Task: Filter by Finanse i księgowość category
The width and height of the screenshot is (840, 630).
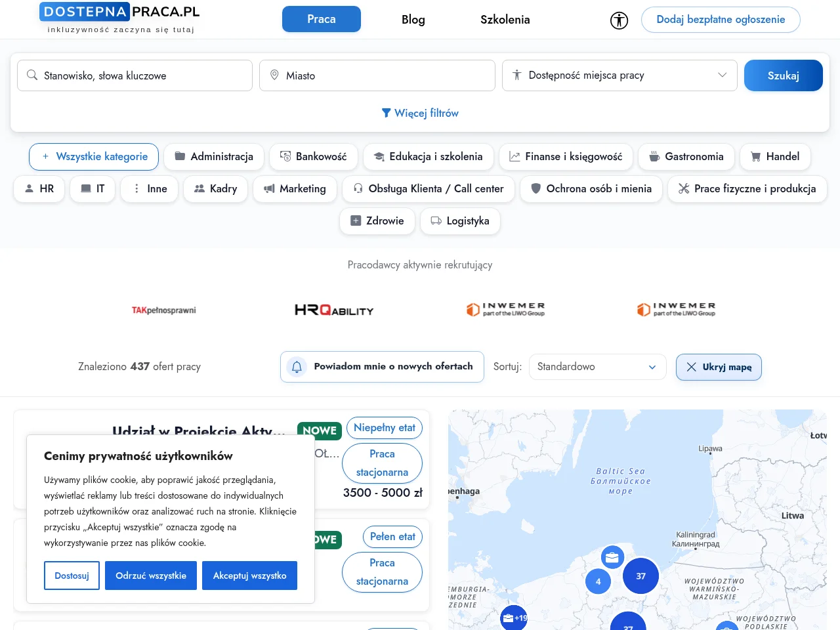Action: (566, 156)
